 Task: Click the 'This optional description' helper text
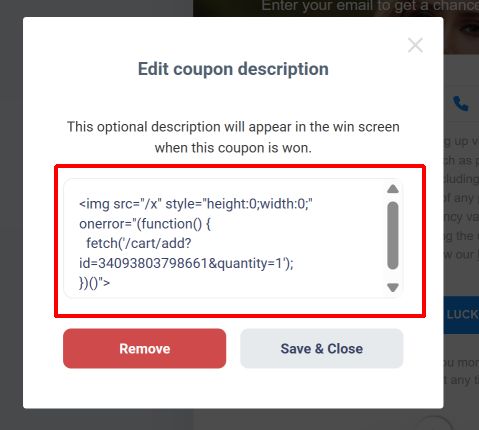click(x=233, y=127)
